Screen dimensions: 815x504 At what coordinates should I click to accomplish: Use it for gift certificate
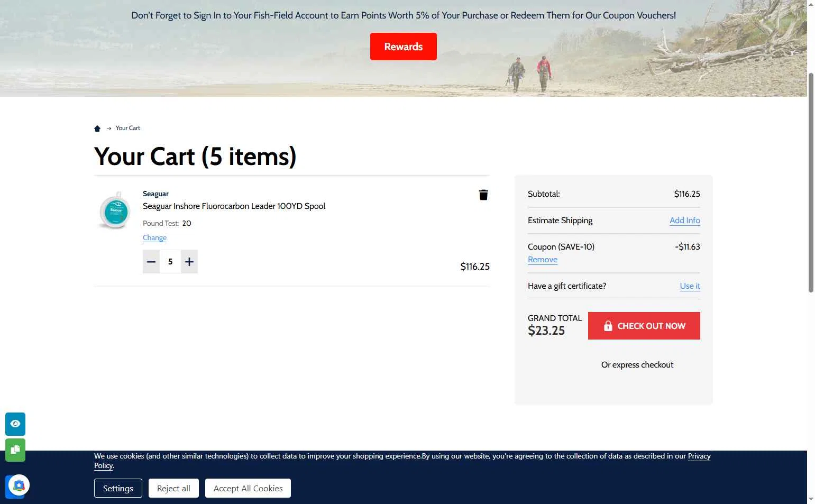point(690,286)
